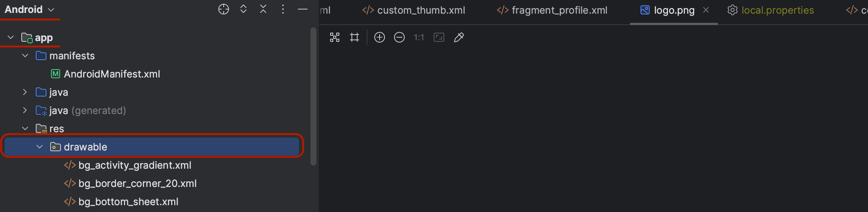Viewport: 868px width, 212px height.
Task: Zoom out on the logo image
Action: click(x=399, y=37)
